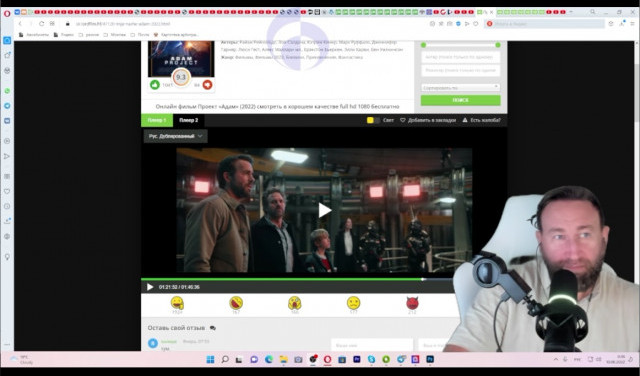Open taskbar search magnifier icon
This screenshot has height=376, width=640.
point(225,359)
